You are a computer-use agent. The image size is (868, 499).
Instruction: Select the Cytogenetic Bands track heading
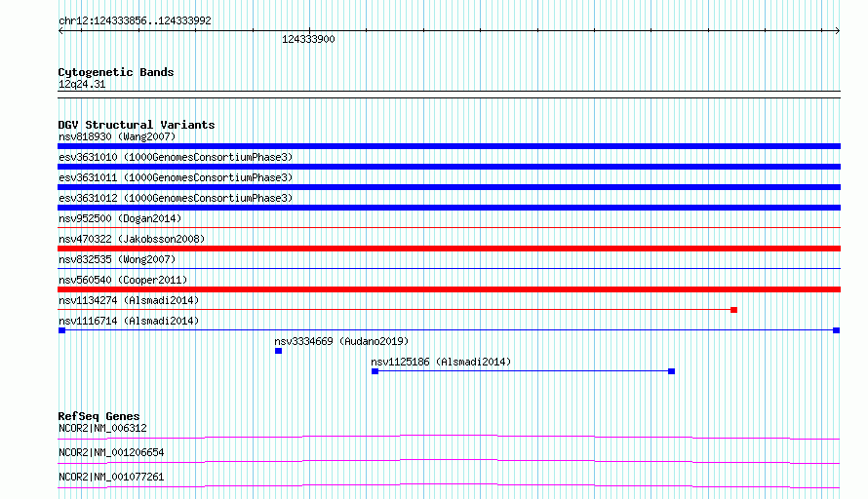(116, 72)
